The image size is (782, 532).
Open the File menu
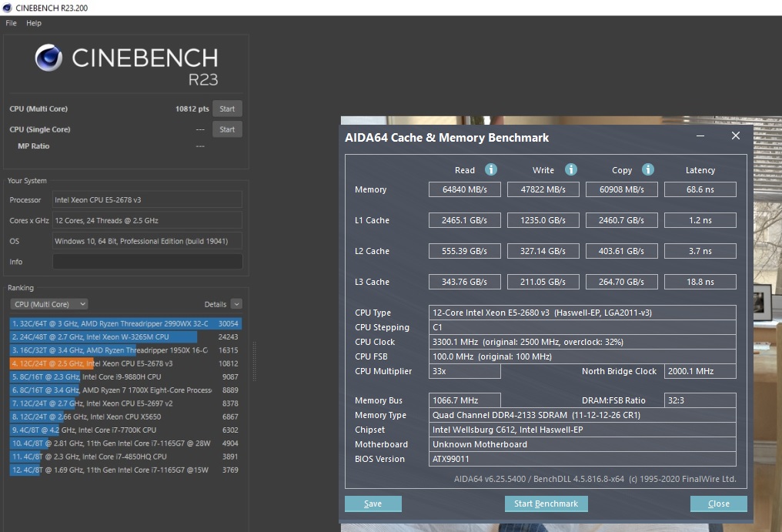tap(11, 23)
